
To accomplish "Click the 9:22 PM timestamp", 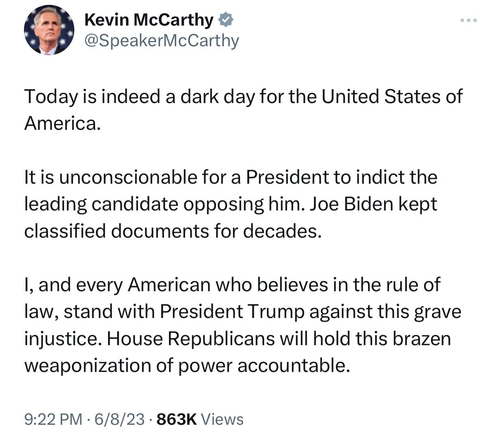I will [53, 419].
